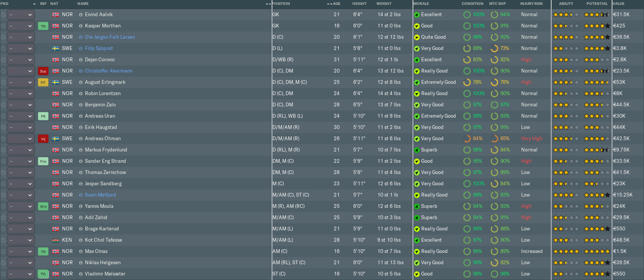Click the info icon beside Eivind Aalvik
This screenshot has width=644, height=280.
[81, 15]
